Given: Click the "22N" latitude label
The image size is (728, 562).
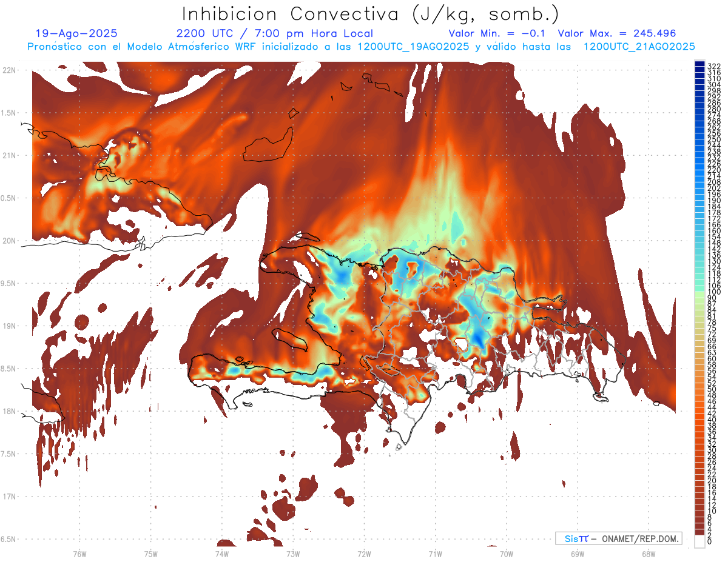Looking at the screenshot, I should click(9, 70).
